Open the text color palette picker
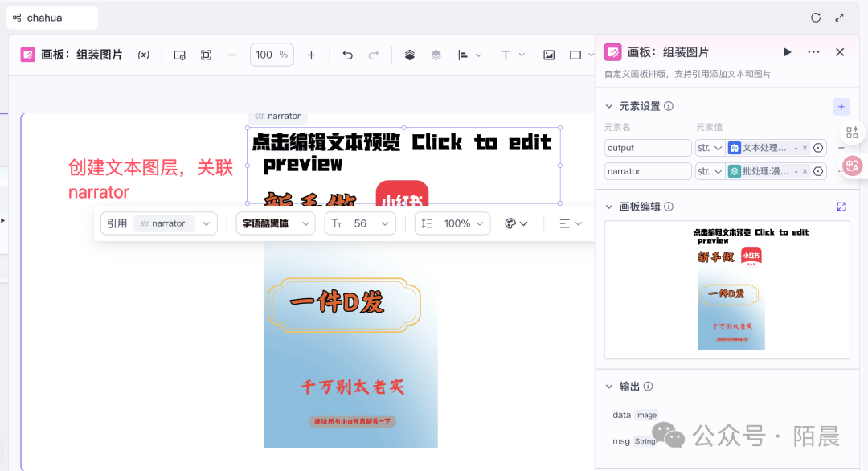The image size is (868, 471). pyautogui.click(x=516, y=223)
